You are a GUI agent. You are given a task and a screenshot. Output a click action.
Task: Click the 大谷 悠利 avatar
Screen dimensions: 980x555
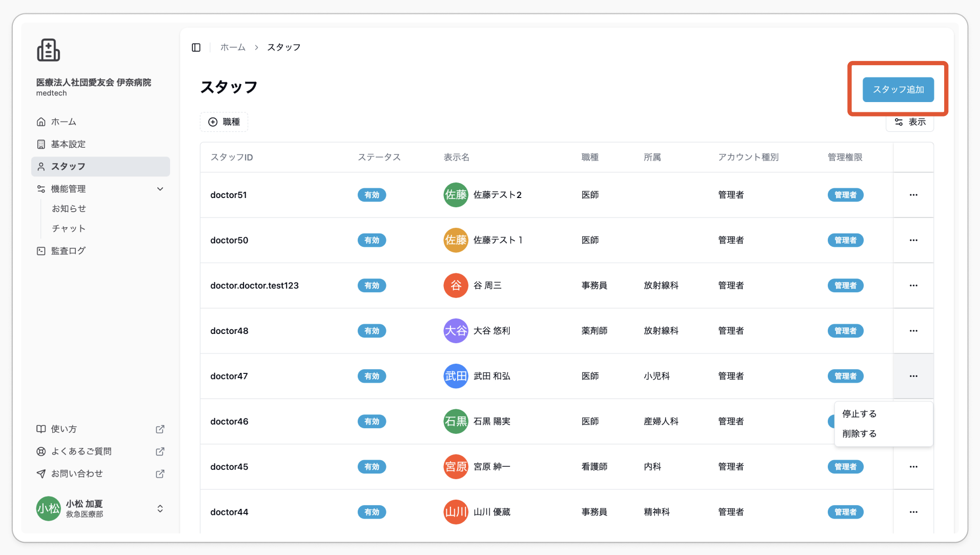(x=456, y=331)
